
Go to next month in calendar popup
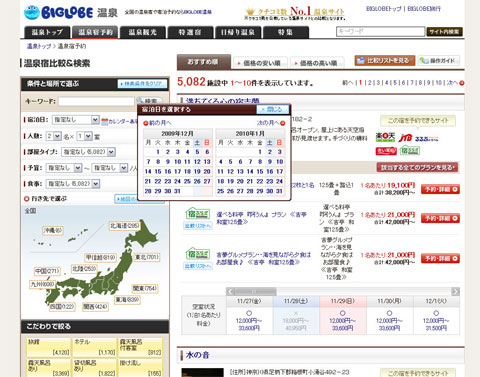point(271,123)
